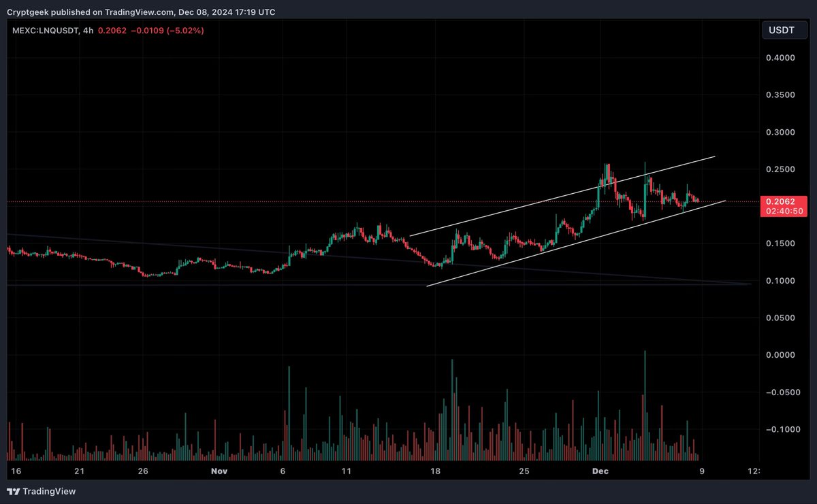Image resolution: width=817 pixels, height=504 pixels.
Task: Click the 11 date label on time axis
Action: click(x=347, y=471)
